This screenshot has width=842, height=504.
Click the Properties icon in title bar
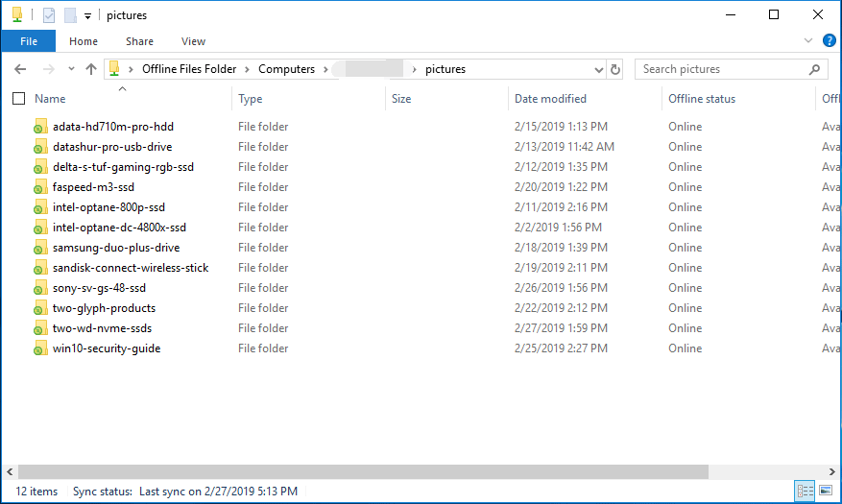tap(49, 15)
